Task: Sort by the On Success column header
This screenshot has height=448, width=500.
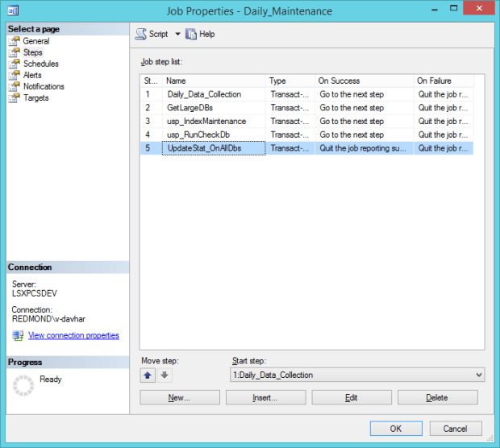Action: 364,81
